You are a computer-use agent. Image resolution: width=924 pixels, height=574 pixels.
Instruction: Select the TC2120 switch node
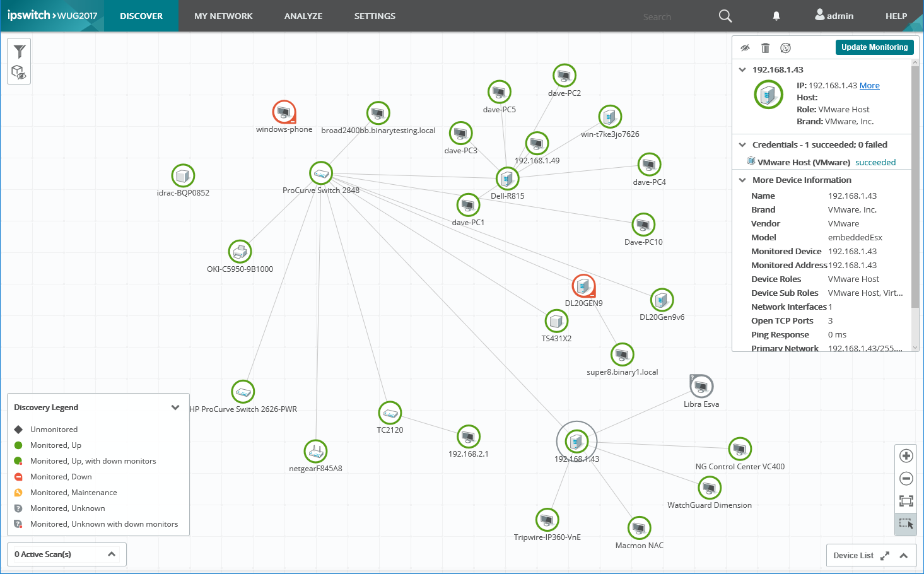point(390,413)
